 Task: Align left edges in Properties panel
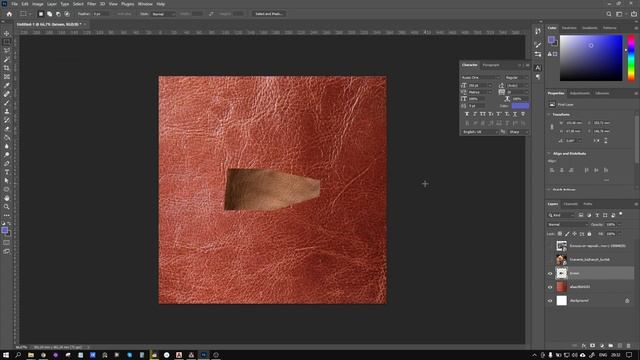[552, 170]
